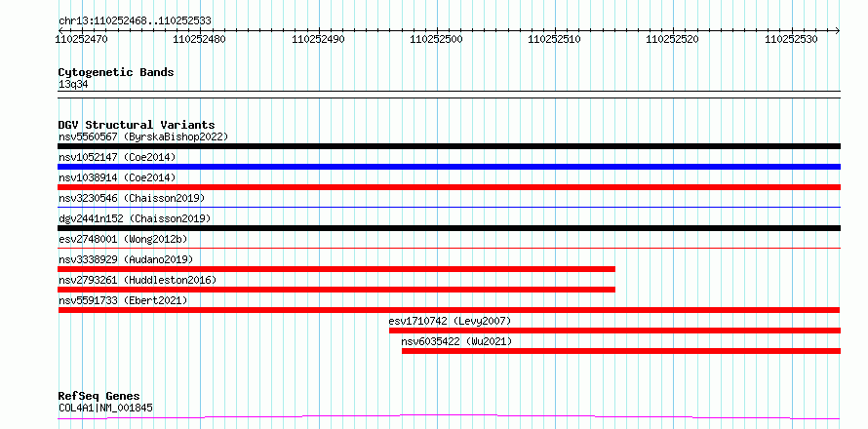Click the nsv1052147 (Coe2014) label
Viewport: 868px width, 429px height.
click(x=117, y=157)
